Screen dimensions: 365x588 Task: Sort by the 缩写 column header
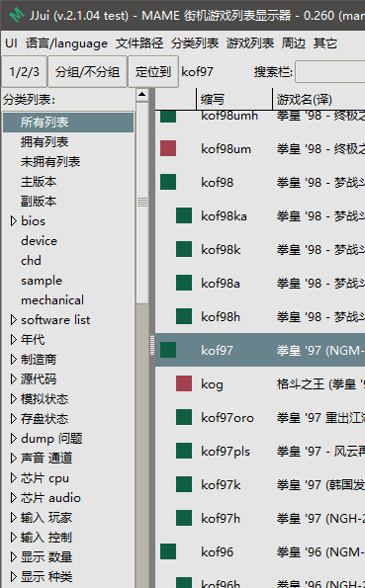pos(234,100)
